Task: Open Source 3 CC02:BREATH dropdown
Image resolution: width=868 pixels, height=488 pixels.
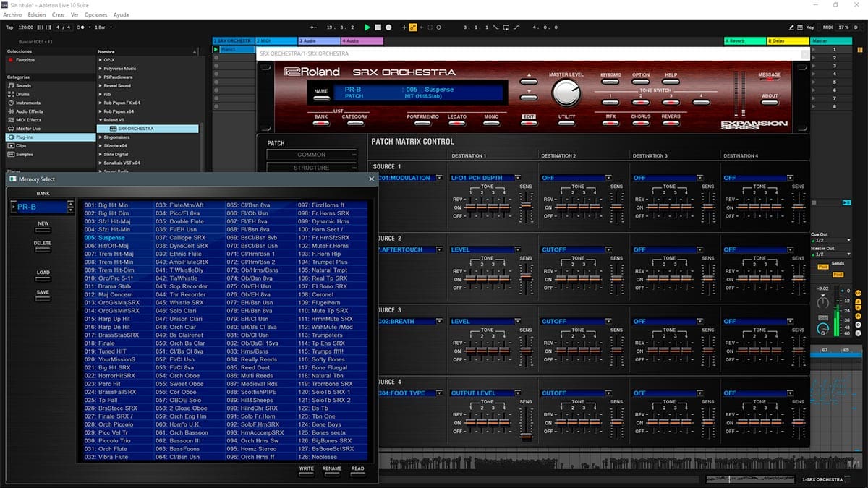Action: point(439,321)
